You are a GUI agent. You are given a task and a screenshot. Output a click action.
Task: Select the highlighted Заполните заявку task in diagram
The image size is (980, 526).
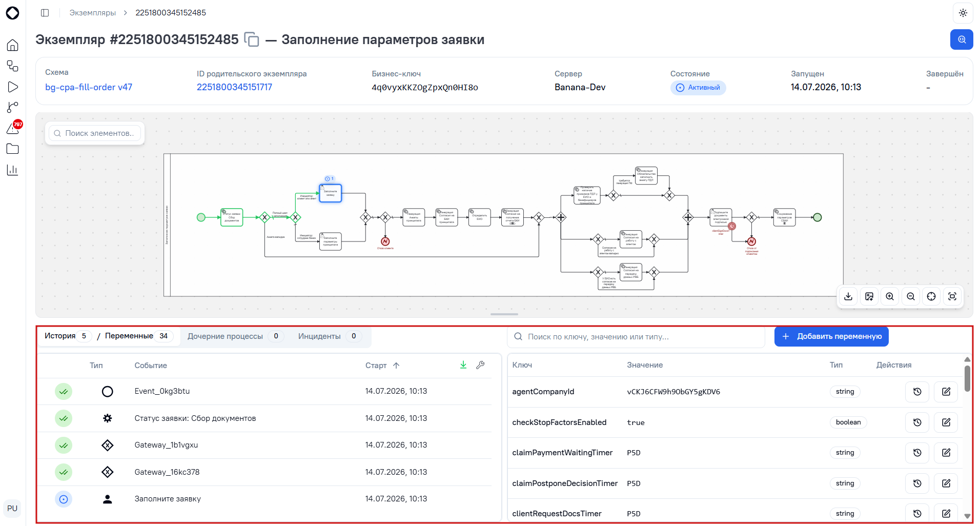tap(330, 193)
